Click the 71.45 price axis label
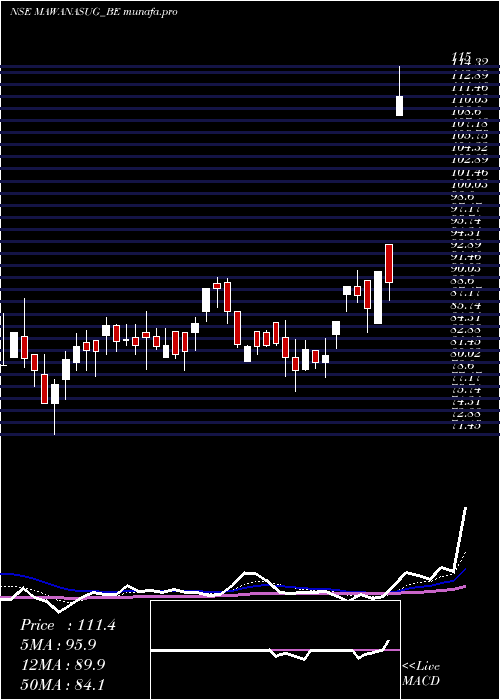Viewport: 500px width, 700px height. click(466, 426)
